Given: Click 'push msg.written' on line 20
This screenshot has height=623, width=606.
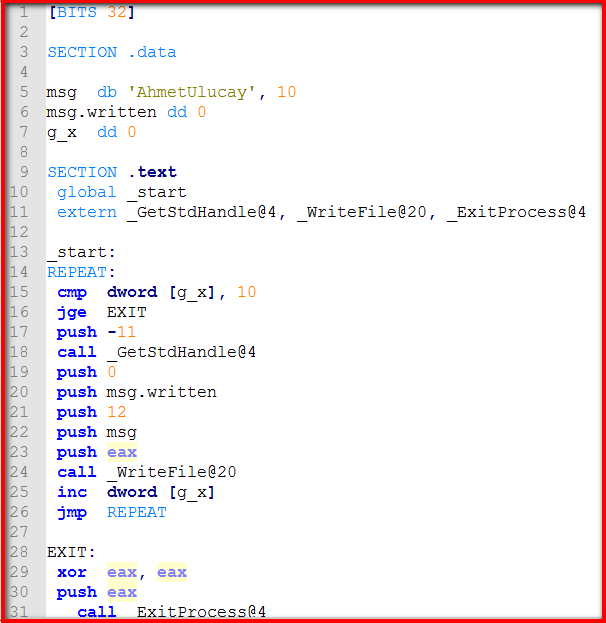Looking at the screenshot, I should (137, 392).
